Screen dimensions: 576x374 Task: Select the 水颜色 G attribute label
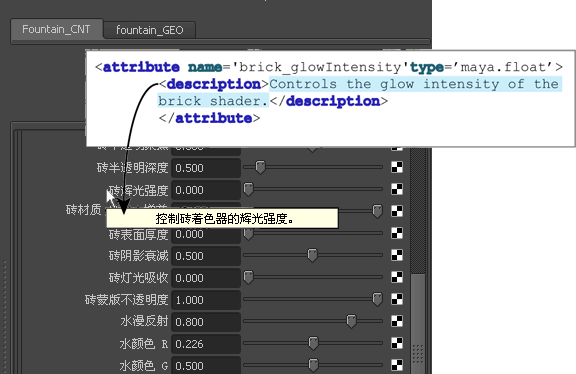pyautogui.click(x=144, y=366)
